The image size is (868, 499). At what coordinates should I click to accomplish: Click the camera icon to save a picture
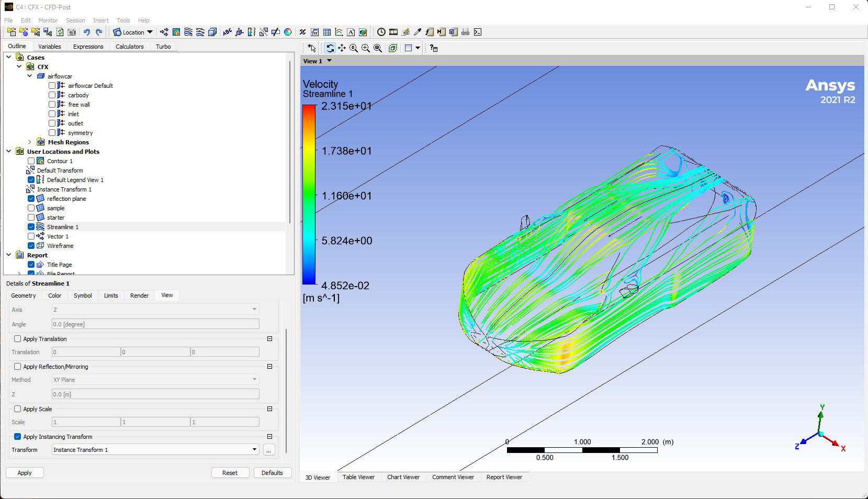tap(72, 32)
